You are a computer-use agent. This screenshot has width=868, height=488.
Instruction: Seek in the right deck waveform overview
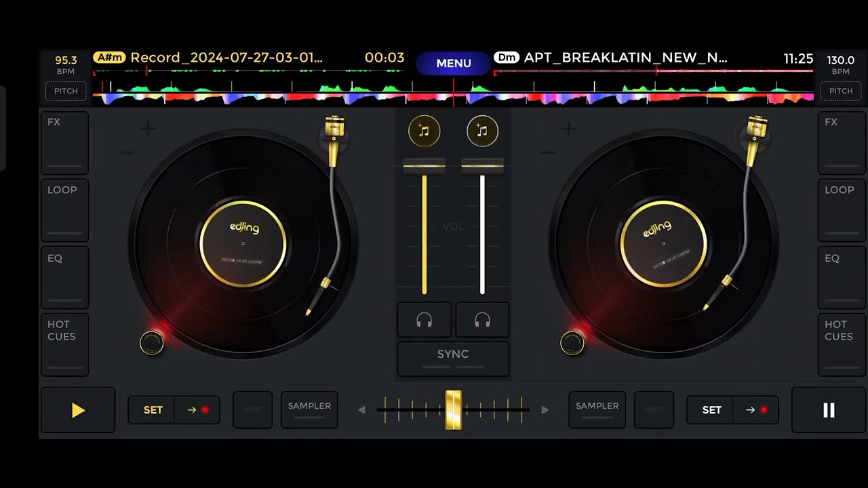pyautogui.click(x=654, y=70)
